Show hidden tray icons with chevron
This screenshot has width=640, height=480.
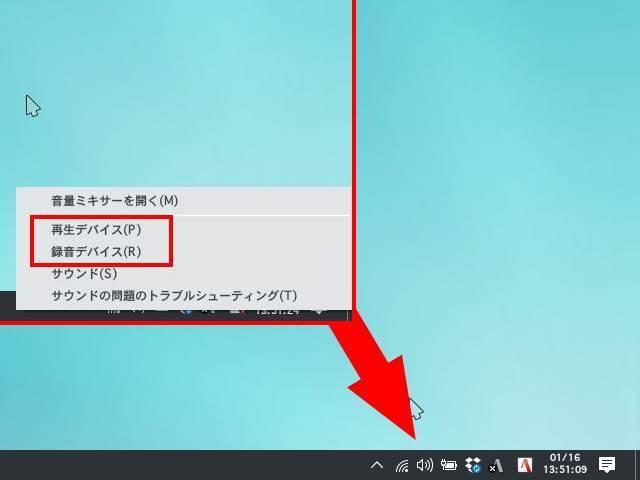(377, 465)
